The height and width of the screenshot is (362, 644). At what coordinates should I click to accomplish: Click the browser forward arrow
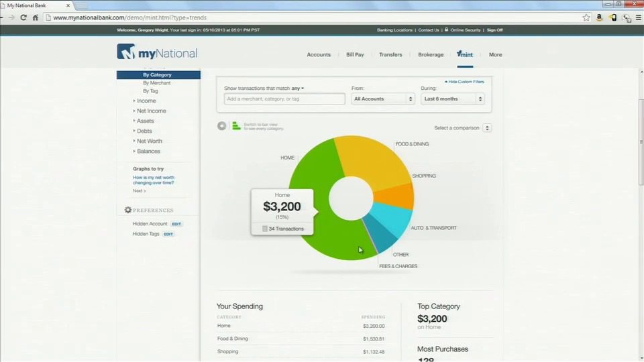[11, 17]
